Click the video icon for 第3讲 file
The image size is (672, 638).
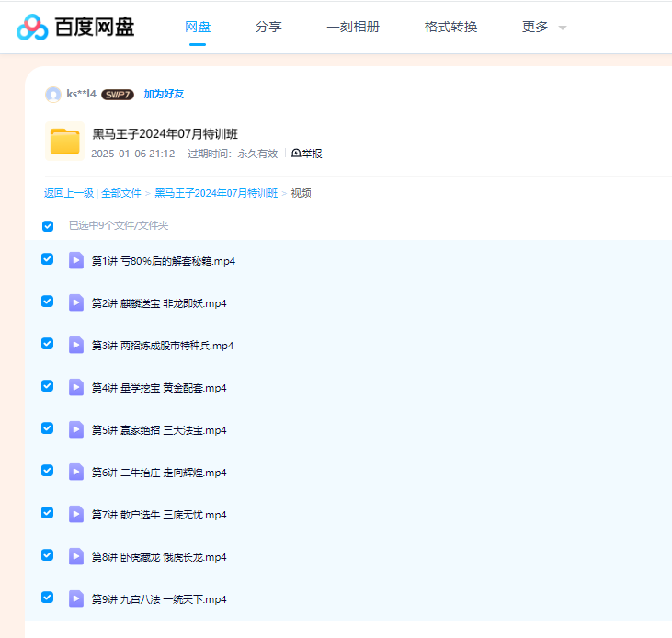(76, 345)
